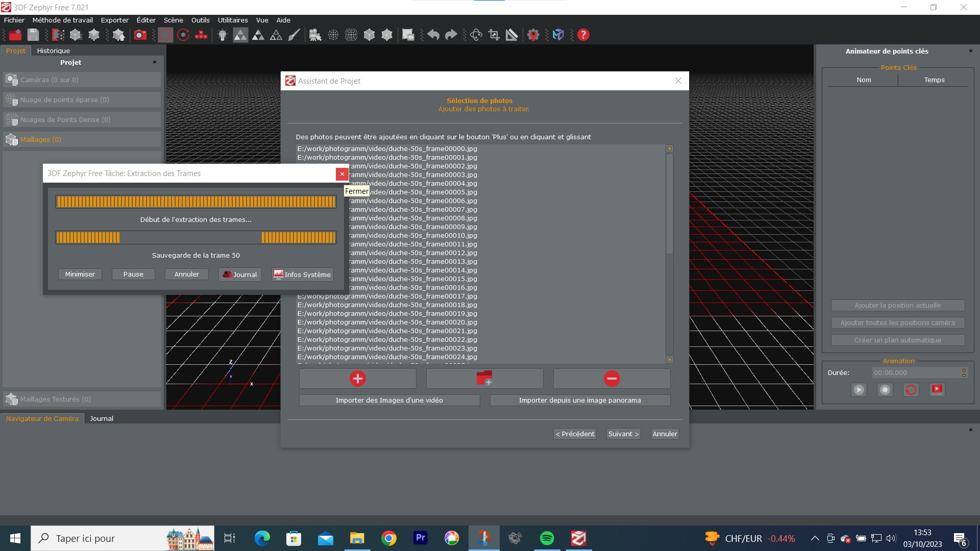Image resolution: width=980 pixels, height=551 pixels.
Task: Open Premiere Pro from the taskbar
Action: click(x=421, y=538)
